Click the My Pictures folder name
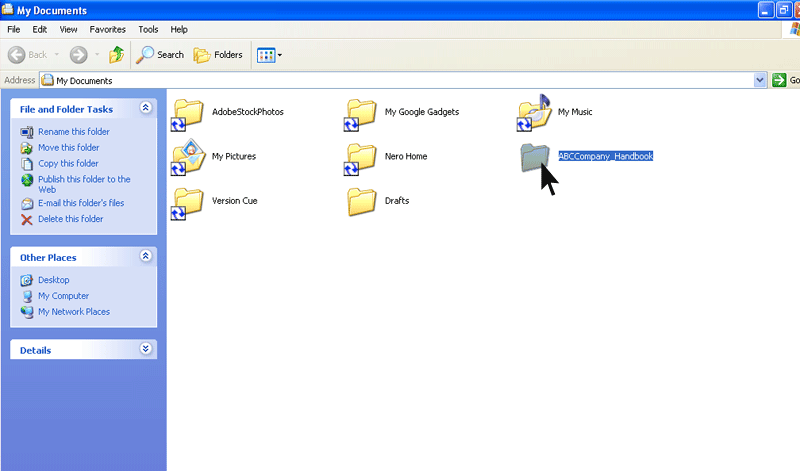The image size is (800, 471). [234, 156]
